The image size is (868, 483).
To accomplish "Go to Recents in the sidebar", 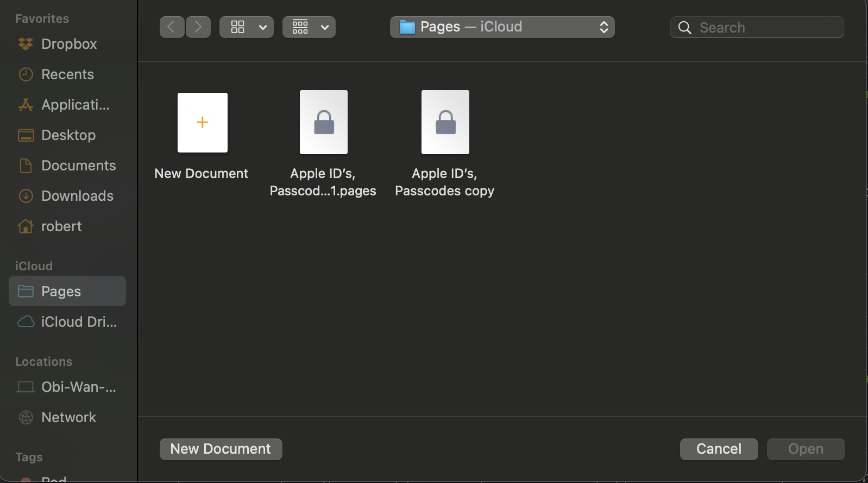I will [x=67, y=74].
